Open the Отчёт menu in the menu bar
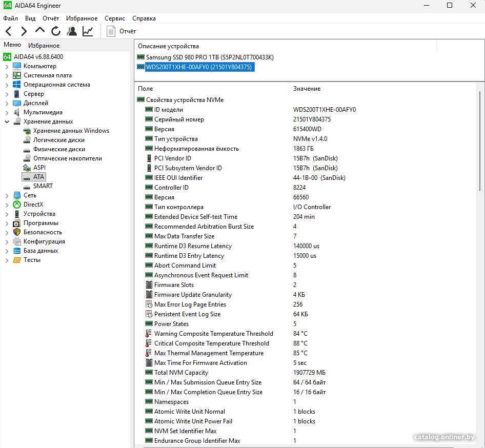Image resolution: width=485 pixels, height=448 pixels. [x=51, y=18]
